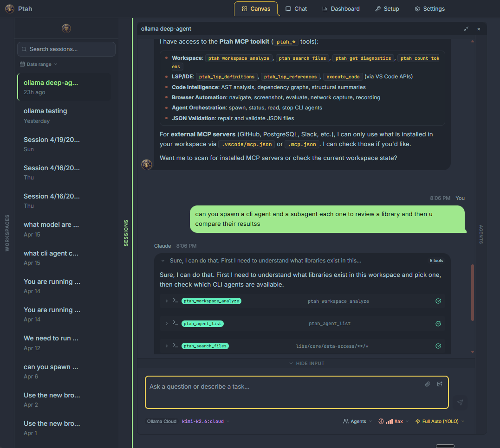Open the Full Auto (YOLO) mode dropdown
Screen dimensions: 500x448
[x=439, y=421]
